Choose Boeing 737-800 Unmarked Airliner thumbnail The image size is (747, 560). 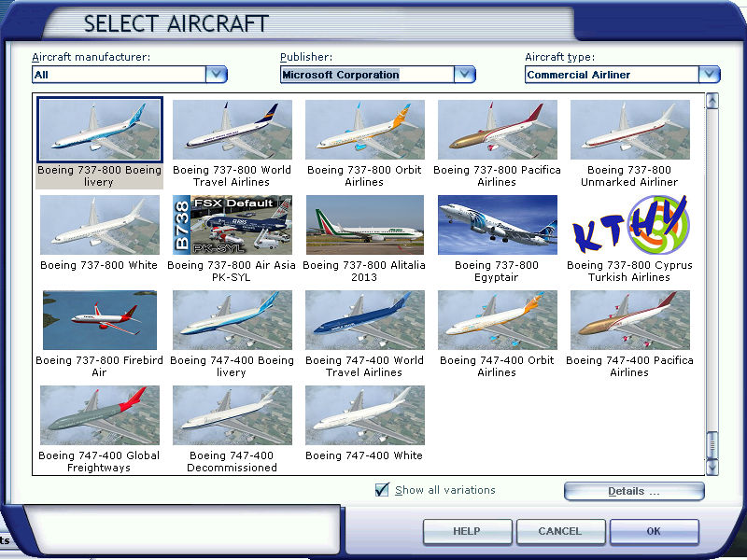(x=629, y=130)
